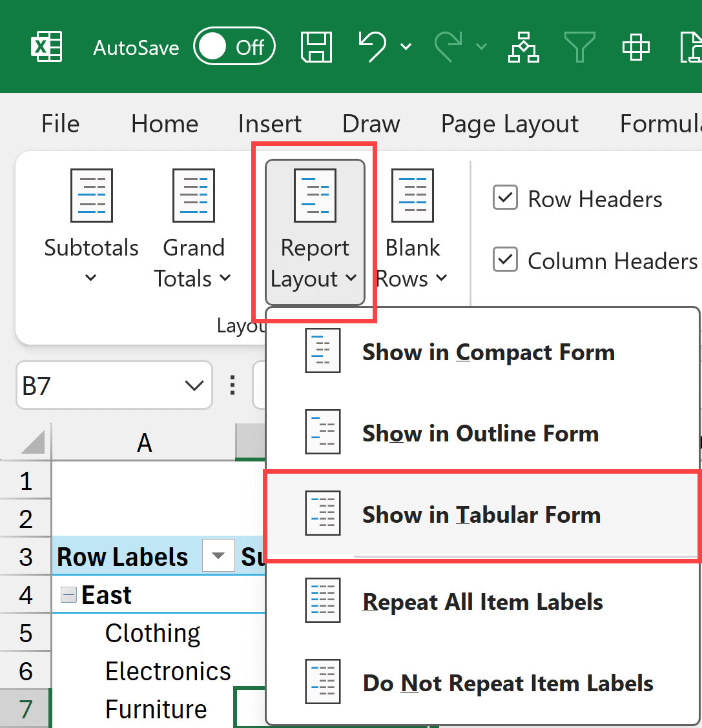Click the Excel app logo icon
Viewport: 702px width, 728px height.
pyautogui.click(x=46, y=47)
